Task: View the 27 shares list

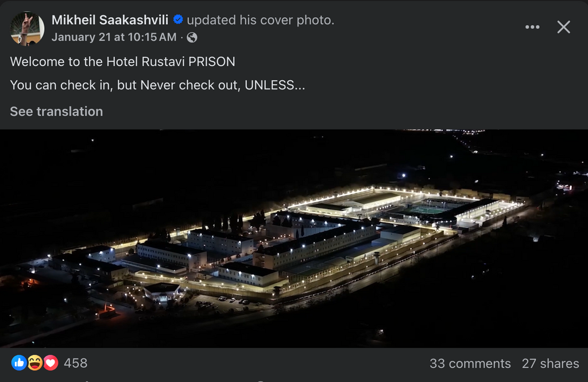Action: click(550, 364)
